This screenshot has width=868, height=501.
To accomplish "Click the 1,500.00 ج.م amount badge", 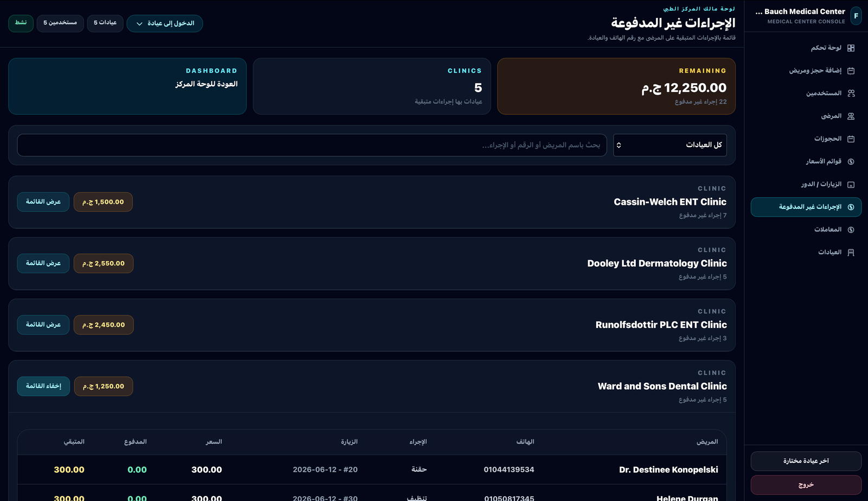I will click(103, 202).
